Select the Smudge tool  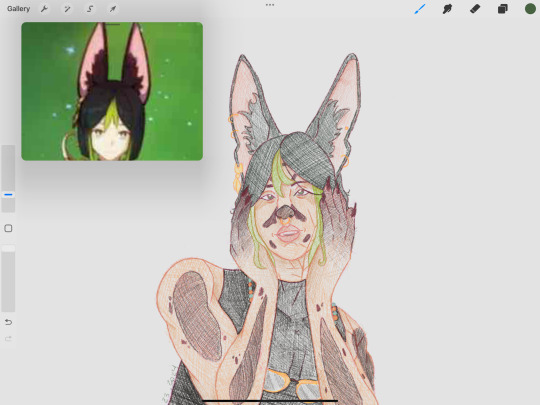coord(447,9)
